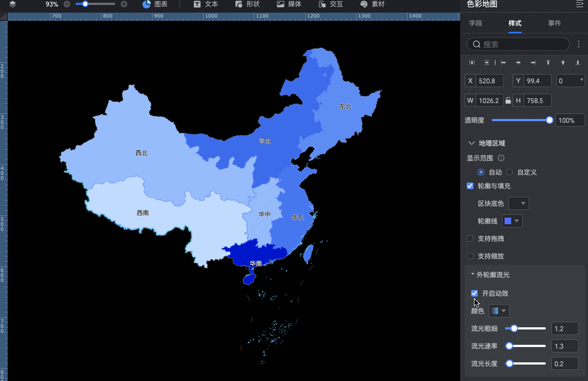Select the 华中 region on map

pyautogui.click(x=264, y=214)
